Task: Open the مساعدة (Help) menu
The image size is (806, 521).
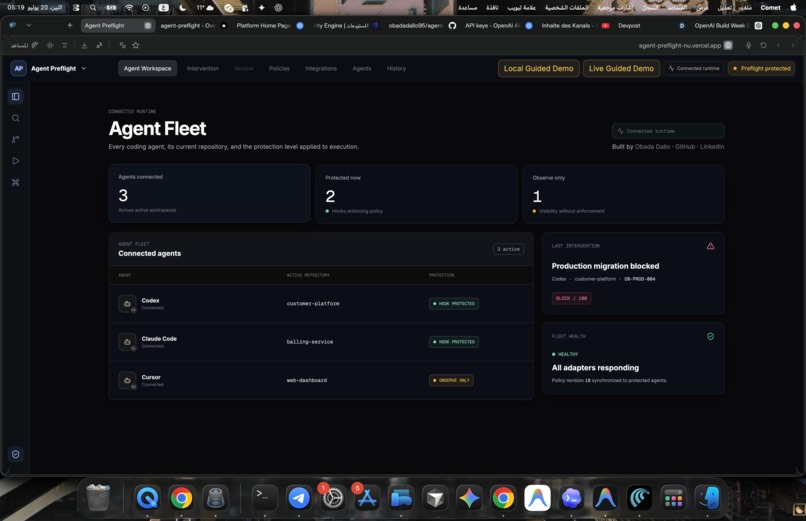Action: click(x=467, y=8)
